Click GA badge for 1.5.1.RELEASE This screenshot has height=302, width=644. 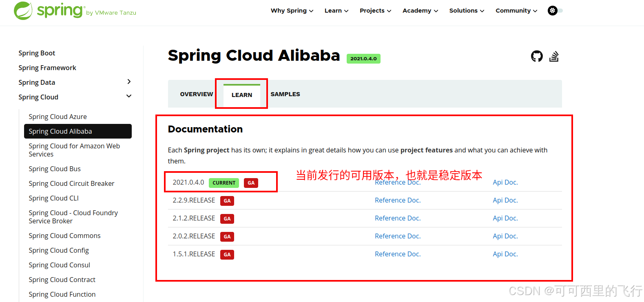point(227,255)
